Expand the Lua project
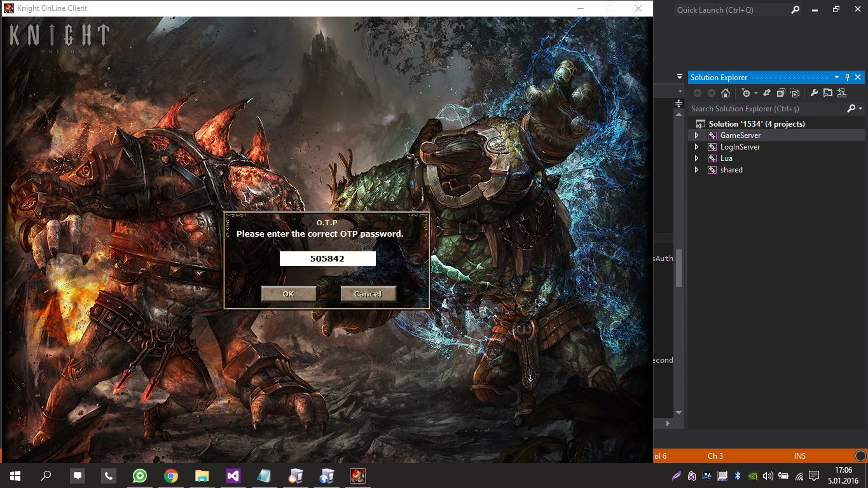This screenshot has height=488, width=868. coord(696,158)
